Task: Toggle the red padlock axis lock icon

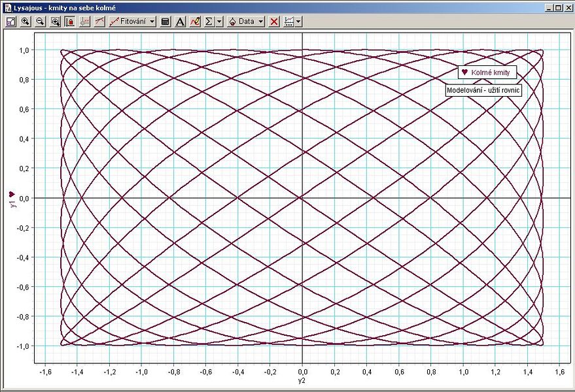Action: (70, 22)
